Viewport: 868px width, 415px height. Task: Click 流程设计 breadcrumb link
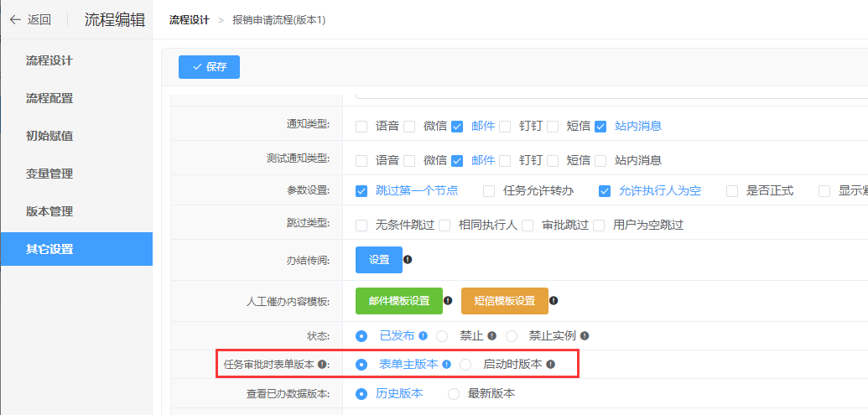pyautogui.click(x=189, y=20)
